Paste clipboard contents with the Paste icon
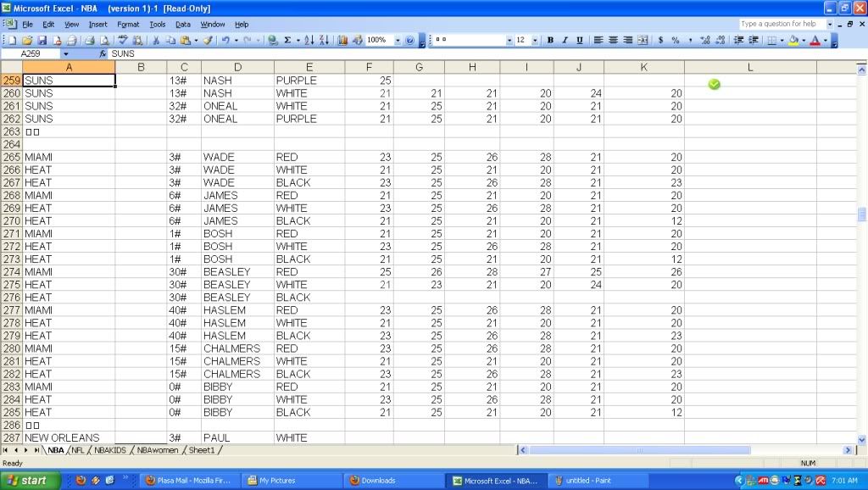The height and width of the screenshot is (490, 868). 186,41
